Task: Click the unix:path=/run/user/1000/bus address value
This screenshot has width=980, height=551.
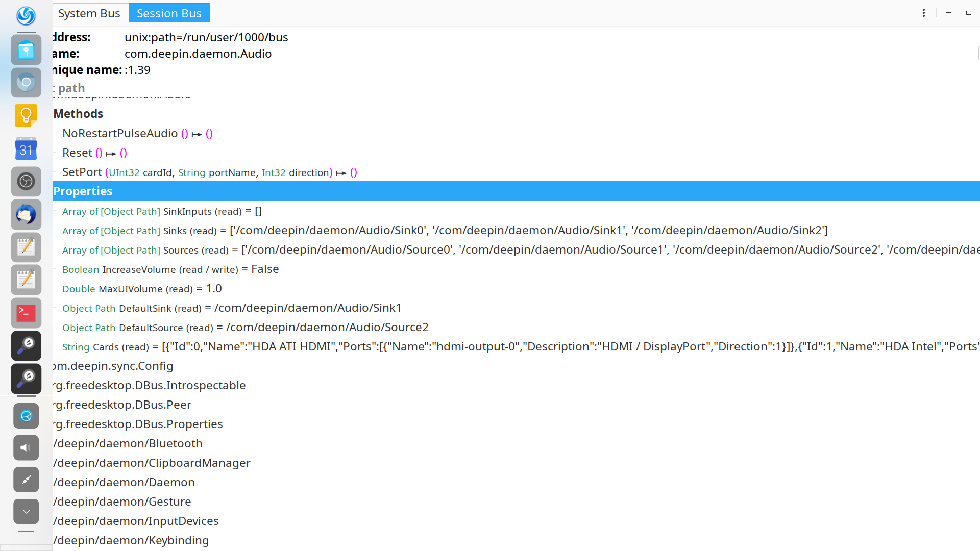Action: pyautogui.click(x=206, y=37)
